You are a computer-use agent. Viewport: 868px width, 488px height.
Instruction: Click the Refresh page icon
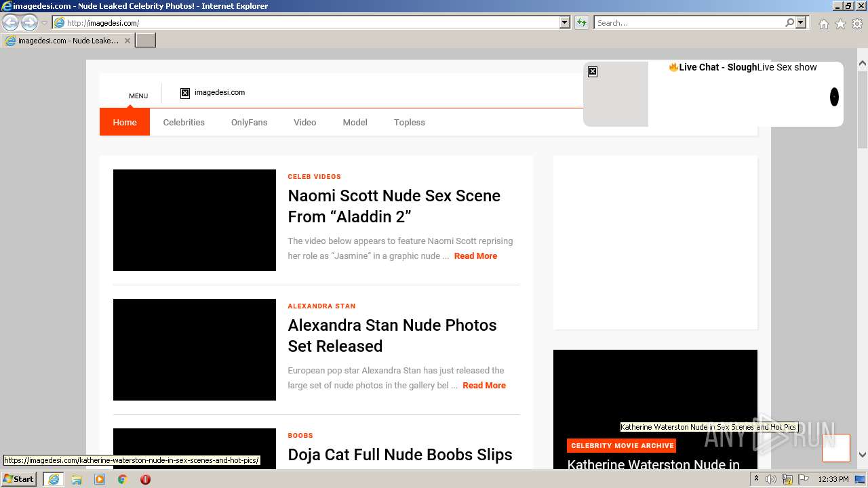coord(582,22)
